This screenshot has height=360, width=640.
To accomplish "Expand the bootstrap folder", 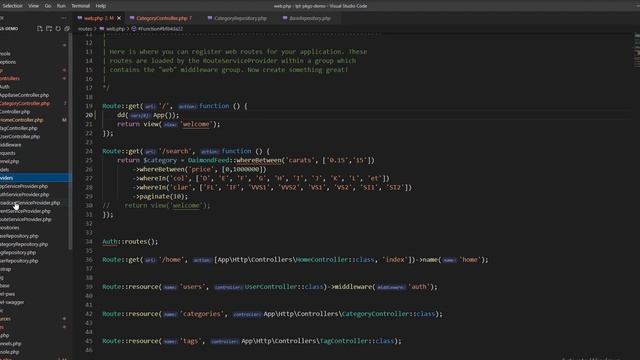I will click(x=6, y=269).
